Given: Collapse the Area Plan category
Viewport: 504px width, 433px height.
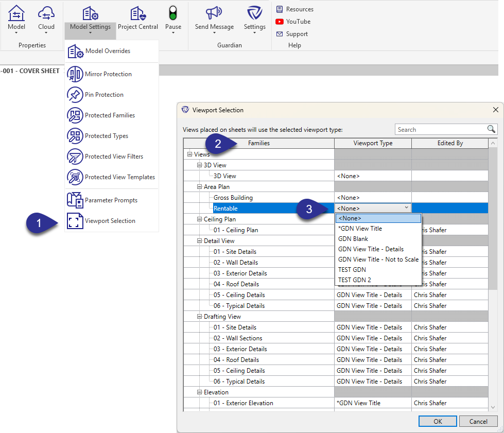Looking at the screenshot, I should 199,187.
